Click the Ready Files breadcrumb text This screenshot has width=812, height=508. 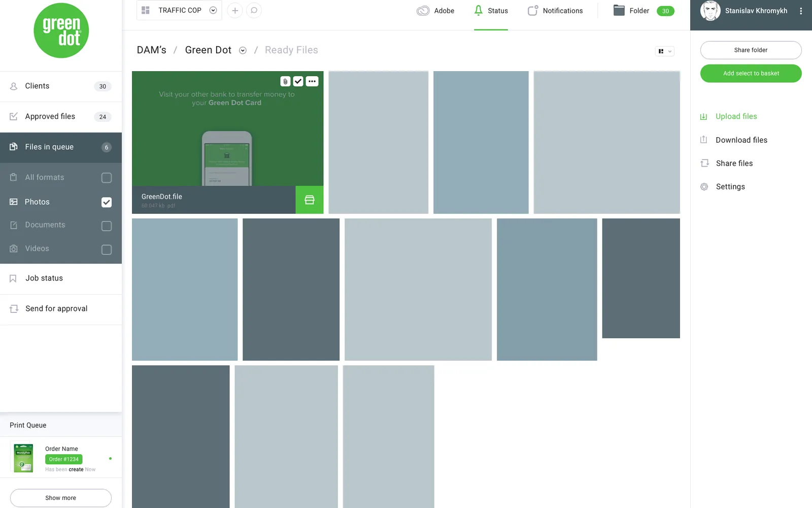point(291,50)
